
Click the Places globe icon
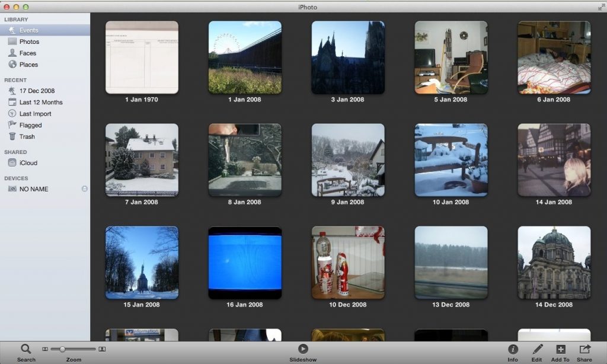(x=12, y=64)
